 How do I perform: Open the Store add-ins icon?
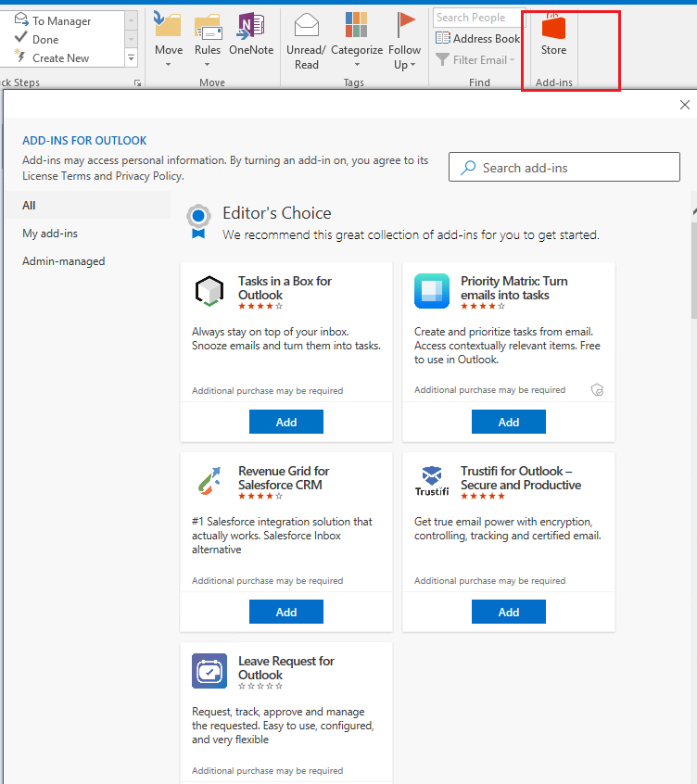tap(553, 35)
